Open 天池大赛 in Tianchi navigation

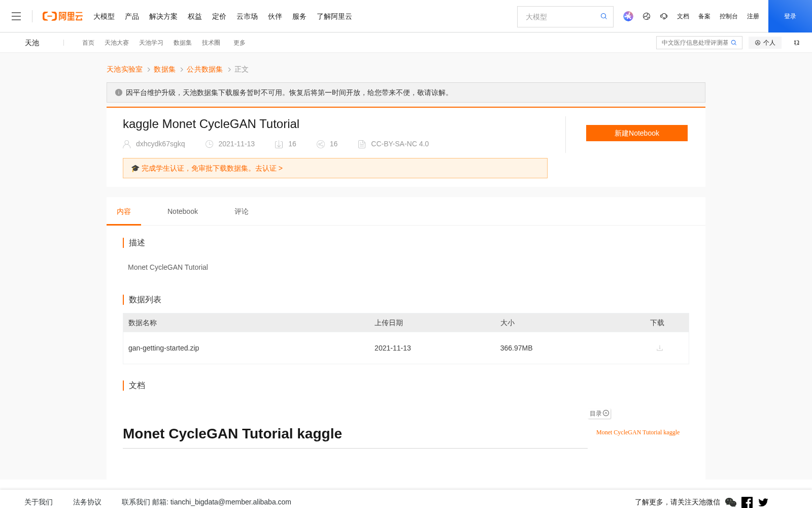(x=117, y=43)
